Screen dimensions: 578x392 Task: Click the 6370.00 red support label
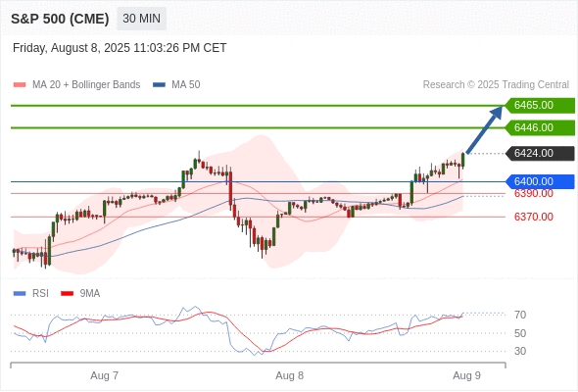point(533,217)
